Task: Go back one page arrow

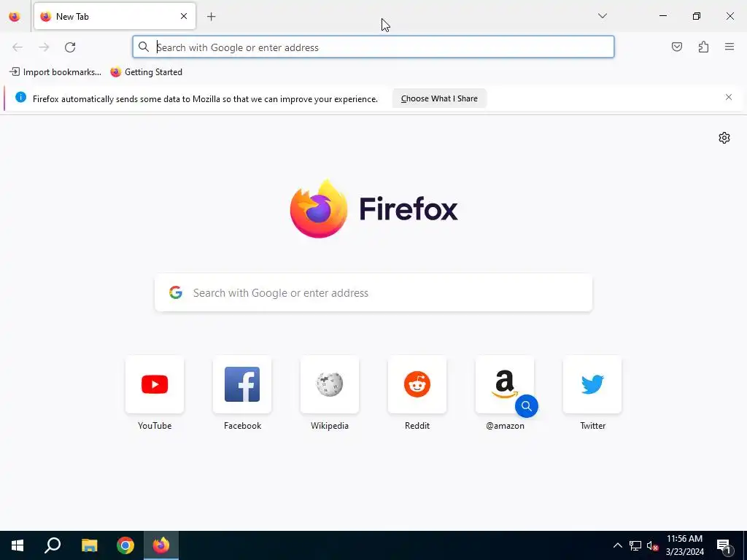Action: (x=18, y=47)
